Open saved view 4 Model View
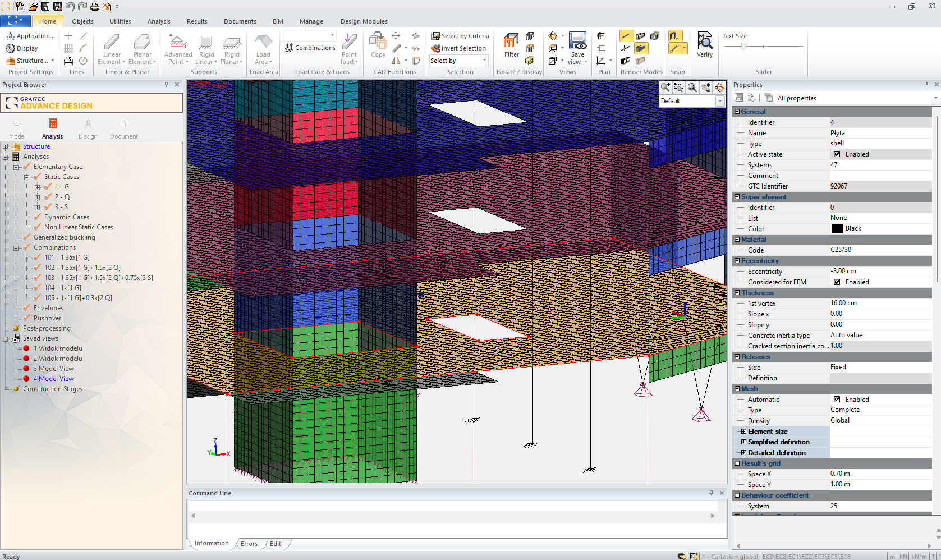941x560 pixels. tap(53, 379)
